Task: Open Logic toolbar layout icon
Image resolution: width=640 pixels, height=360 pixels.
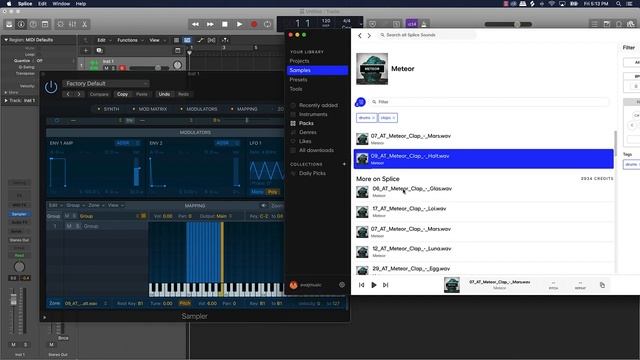Action: (45, 24)
